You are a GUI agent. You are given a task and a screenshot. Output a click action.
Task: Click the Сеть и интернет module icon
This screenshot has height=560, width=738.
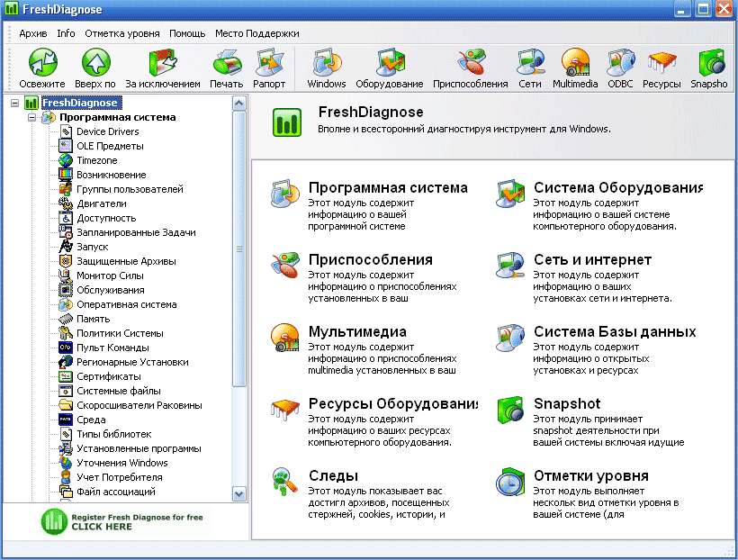[x=510, y=266]
